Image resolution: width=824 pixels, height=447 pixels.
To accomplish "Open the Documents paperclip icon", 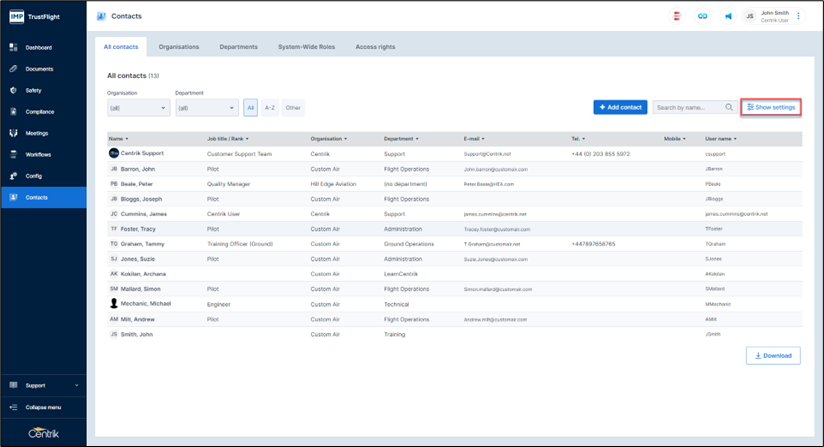I will pos(14,69).
